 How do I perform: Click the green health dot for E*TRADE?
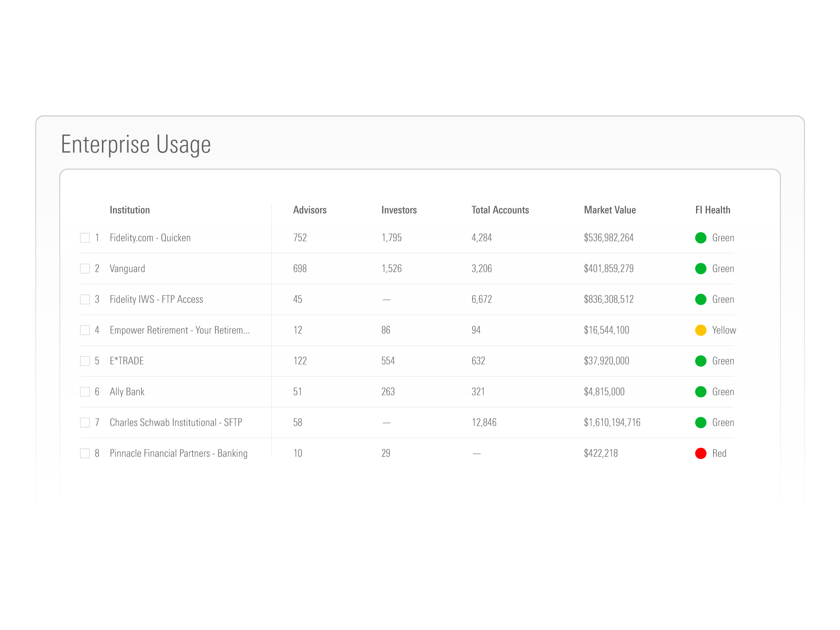(700, 361)
